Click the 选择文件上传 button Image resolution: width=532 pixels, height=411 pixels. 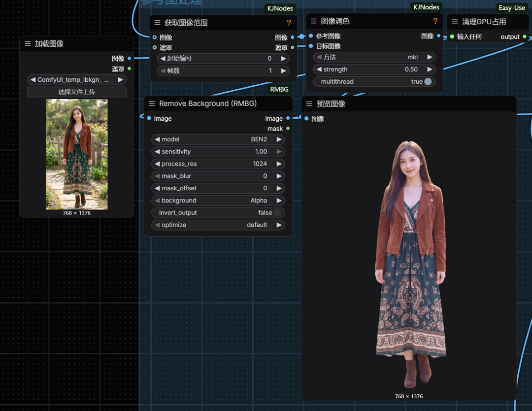[x=76, y=92]
